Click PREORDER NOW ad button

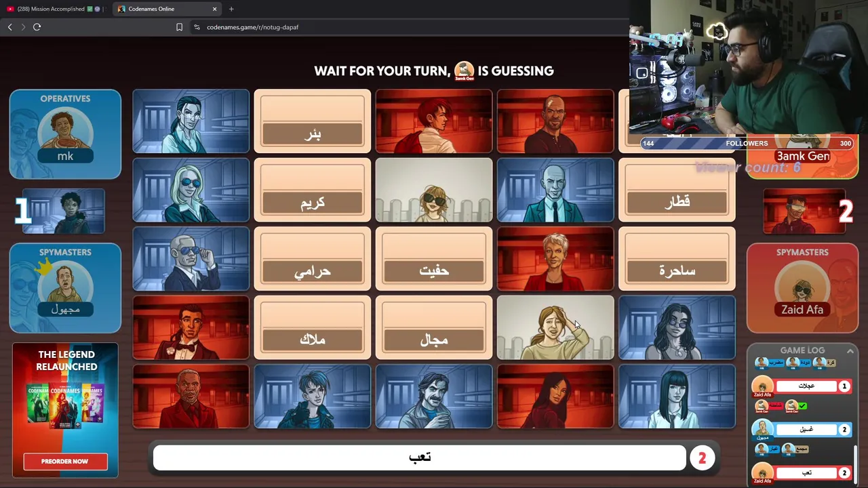click(65, 462)
